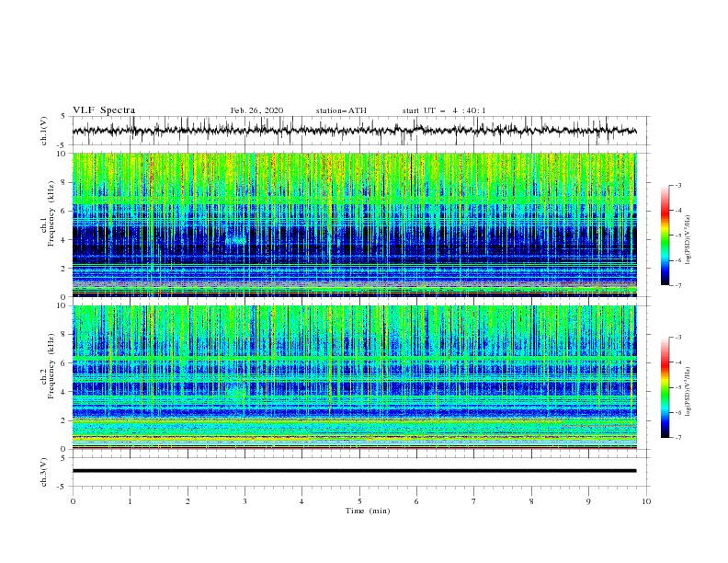Image resolution: width=728 pixels, height=563 pixels.
Task: Click the "10" tick on the time axis
Action: tap(646, 501)
